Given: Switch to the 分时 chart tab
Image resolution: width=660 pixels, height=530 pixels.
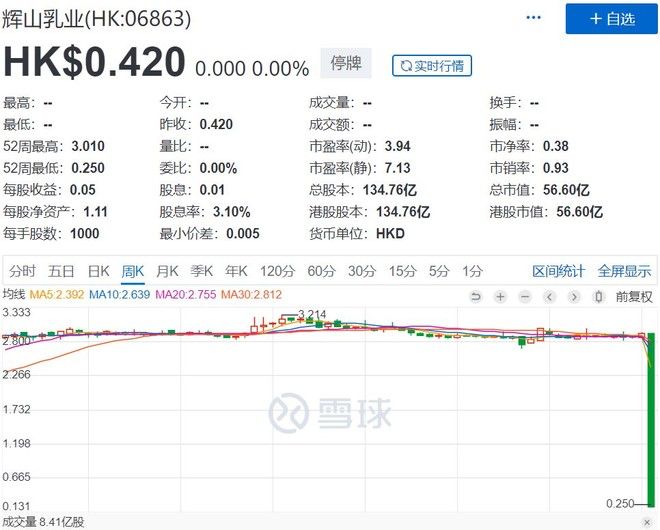Looking at the screenshot, I should [22, 271].
